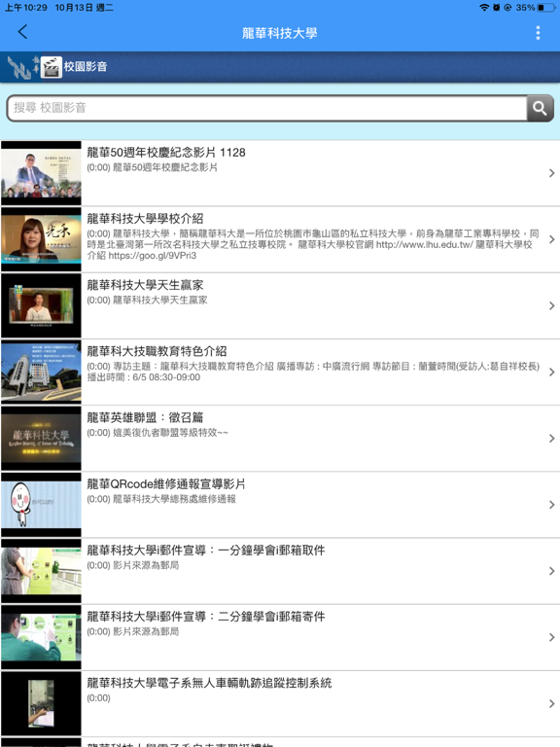Tap chevron on 龍華QRcode維修通報宣導影片 row
This screenshot has height=747, width=560.
pos(552,505)
